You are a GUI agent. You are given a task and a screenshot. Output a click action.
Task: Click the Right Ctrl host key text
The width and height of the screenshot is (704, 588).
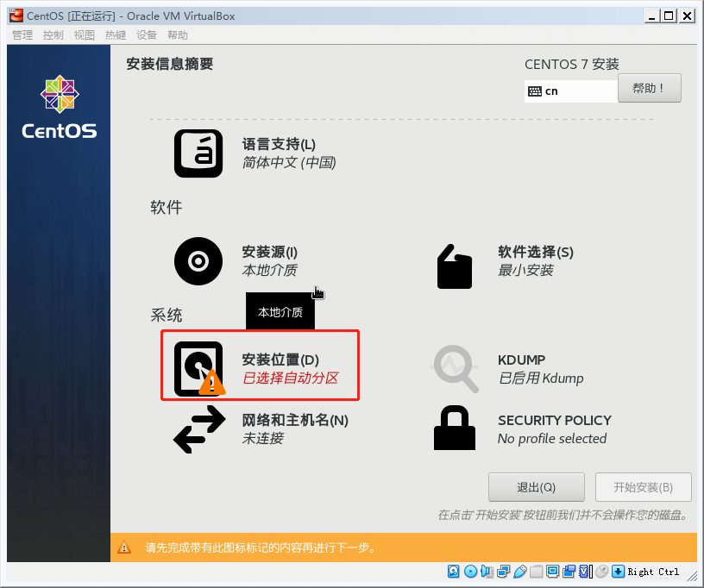(653, 572)
